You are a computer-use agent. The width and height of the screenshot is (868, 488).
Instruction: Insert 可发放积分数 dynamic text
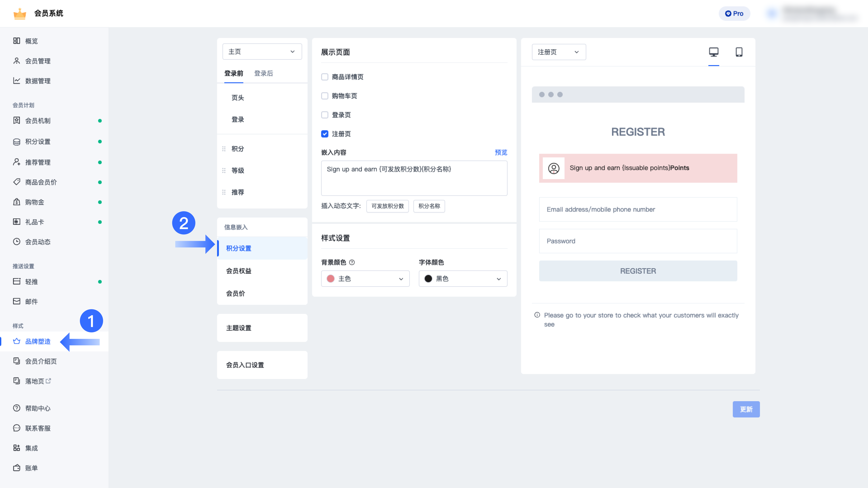(x=387, y=206)
